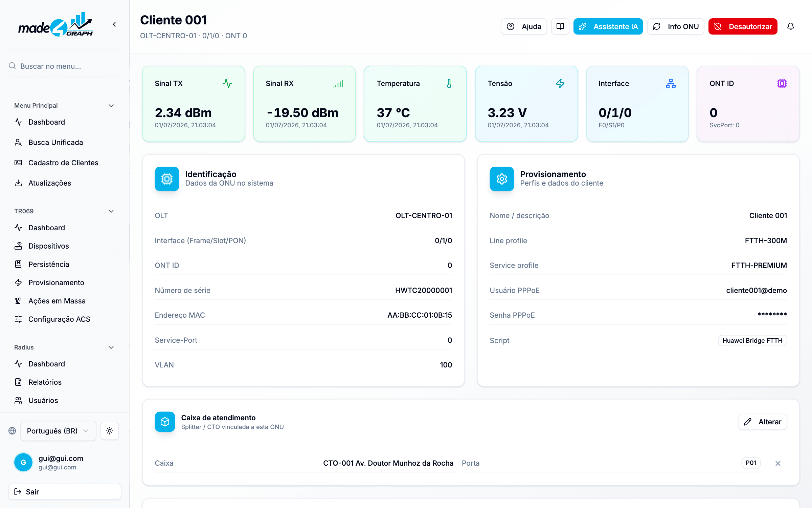Focus the Buscar no menu search field

pos(65,66)
